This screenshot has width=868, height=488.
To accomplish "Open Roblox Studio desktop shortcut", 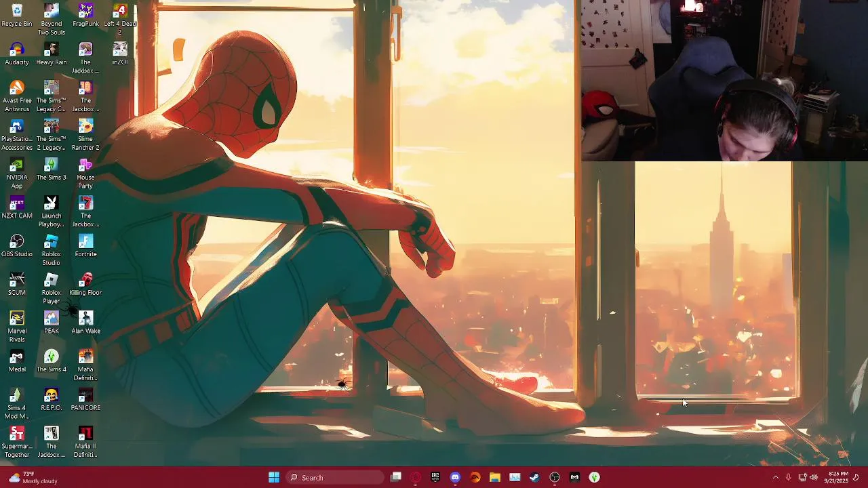I will click(x=52, y=250).
